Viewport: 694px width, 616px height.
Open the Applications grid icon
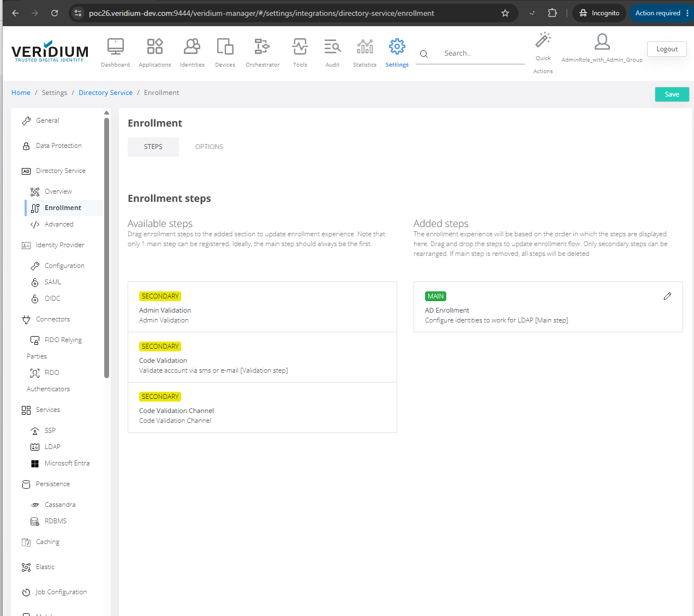tap(155, 46)
